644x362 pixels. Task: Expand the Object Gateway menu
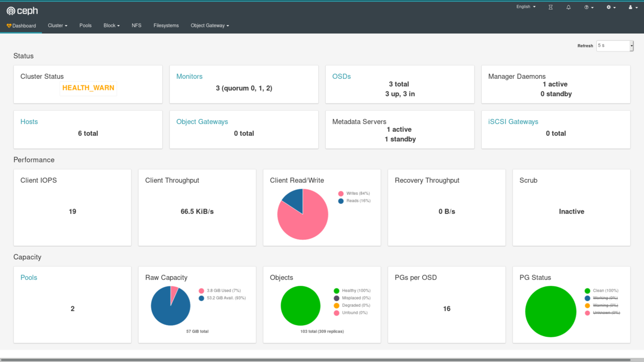(210, 26)
